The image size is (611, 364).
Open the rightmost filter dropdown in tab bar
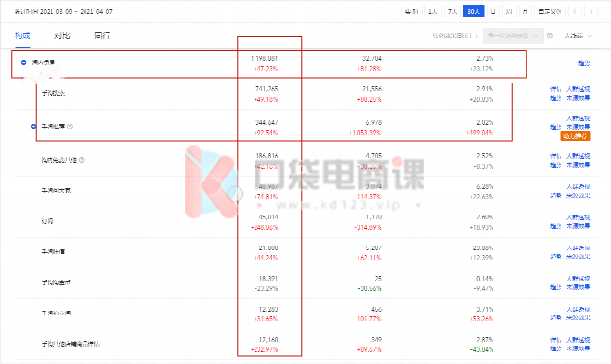pos(578,35)
